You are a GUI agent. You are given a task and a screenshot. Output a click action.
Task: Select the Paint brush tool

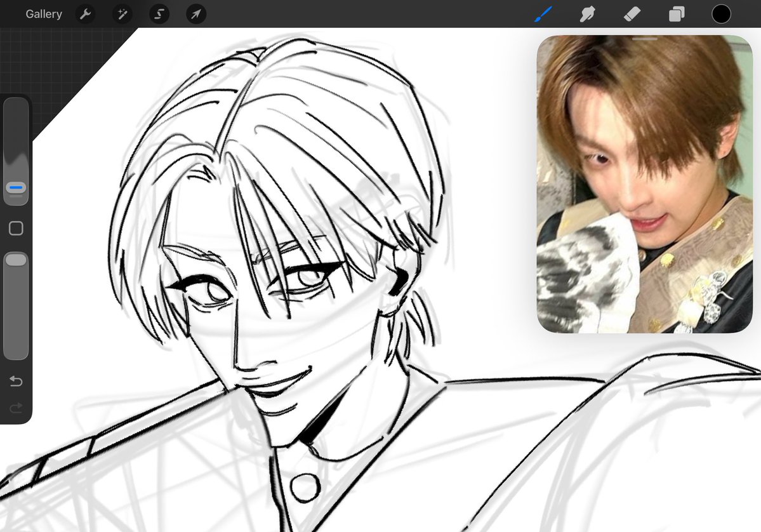(543, 14)
